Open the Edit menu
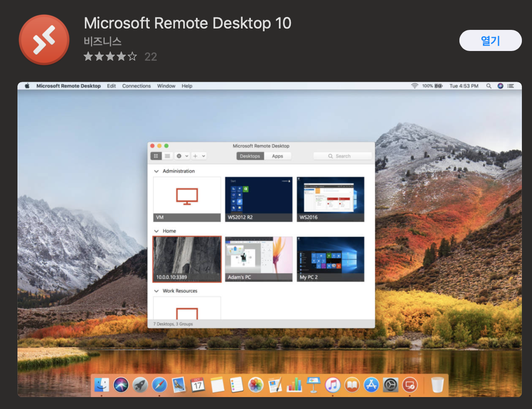 [111, 86]
